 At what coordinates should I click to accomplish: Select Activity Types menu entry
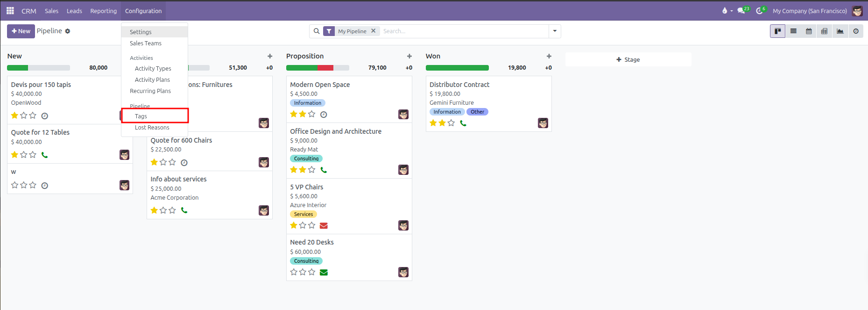[x=155, y=69]
